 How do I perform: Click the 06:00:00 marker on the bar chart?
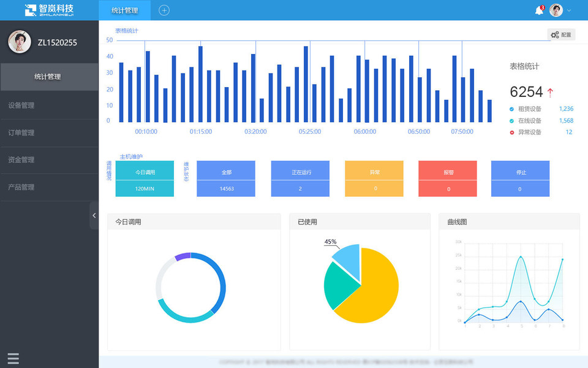(x=365, y=131)
